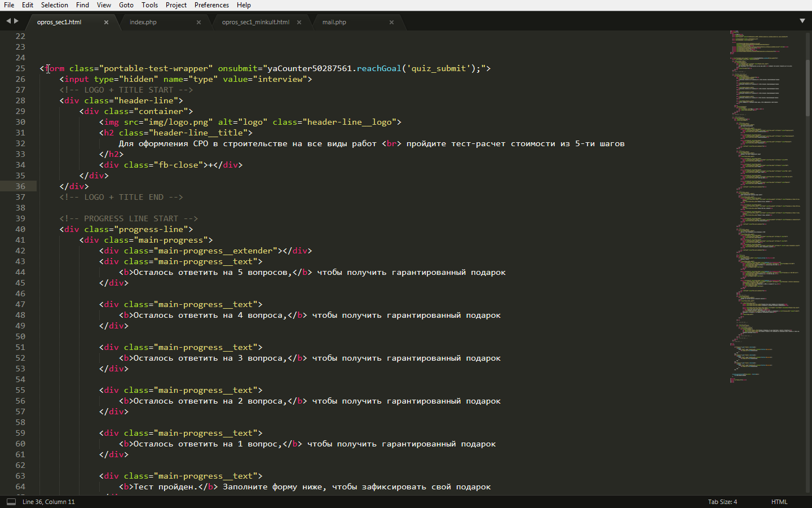Screen dimensions: 812x508
Task: Open the Tools menu
Action: [149, 5]
